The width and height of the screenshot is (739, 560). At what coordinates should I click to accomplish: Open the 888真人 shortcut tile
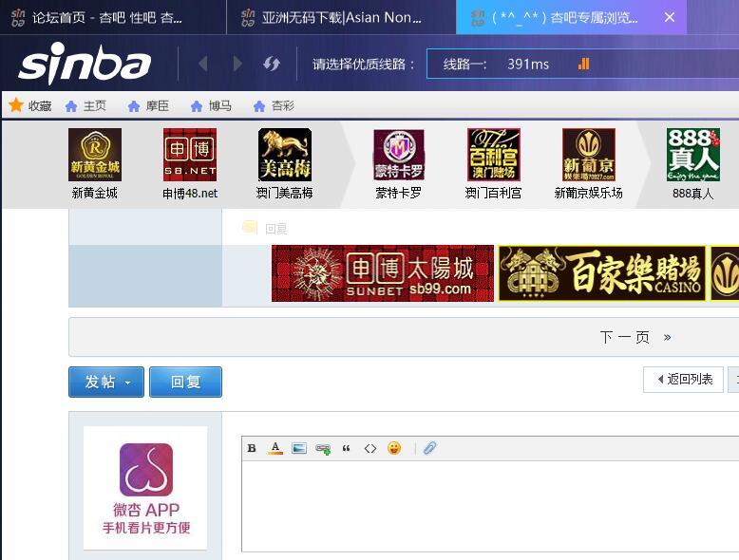(x=693, y=163)
